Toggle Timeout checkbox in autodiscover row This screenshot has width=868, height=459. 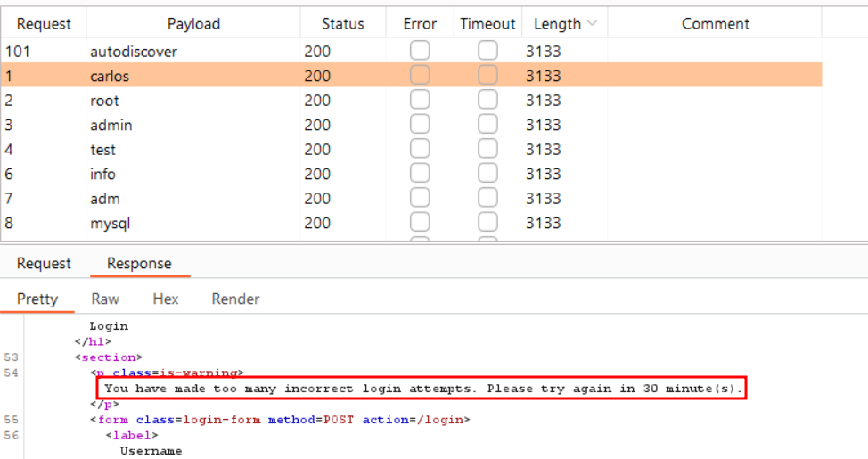point(487,51)
